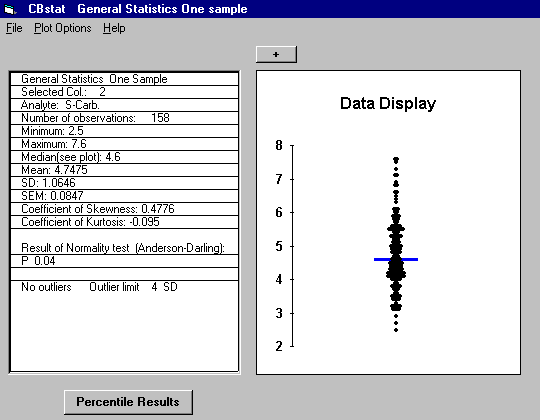Select the 'Mean: 4.7475' row
540x420 pixels.
point(124,170)
